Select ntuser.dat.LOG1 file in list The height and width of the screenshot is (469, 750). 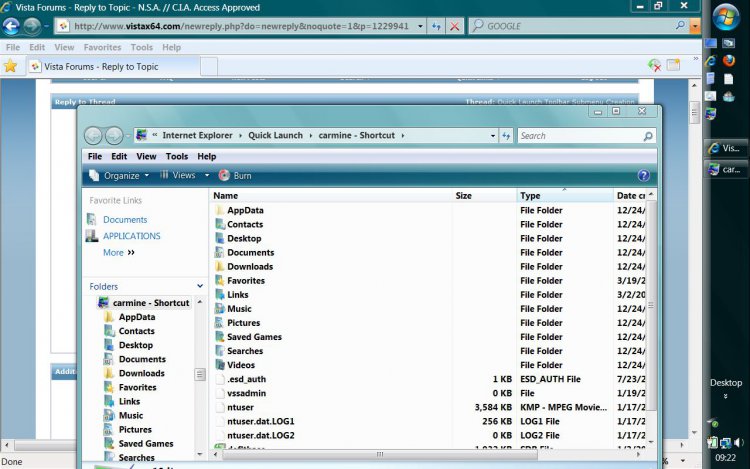tap(261, 421)
